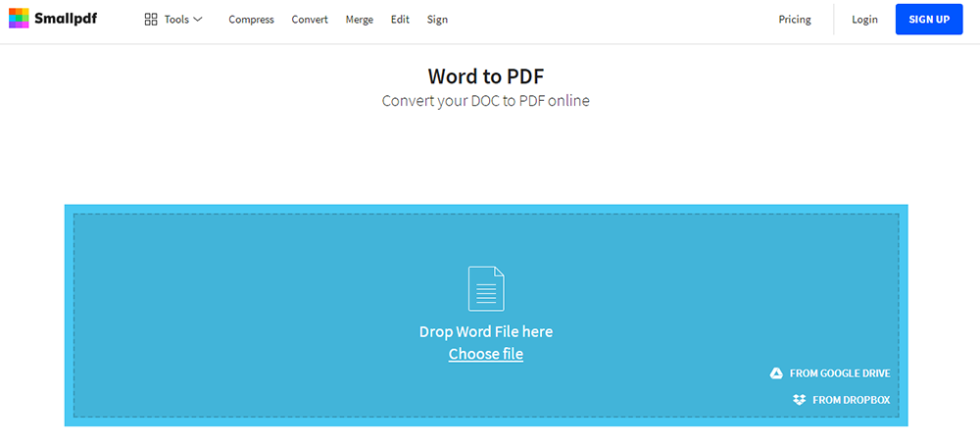Open the Compress menu item
This screenshot has height=445, width=980.
[251, 20]
